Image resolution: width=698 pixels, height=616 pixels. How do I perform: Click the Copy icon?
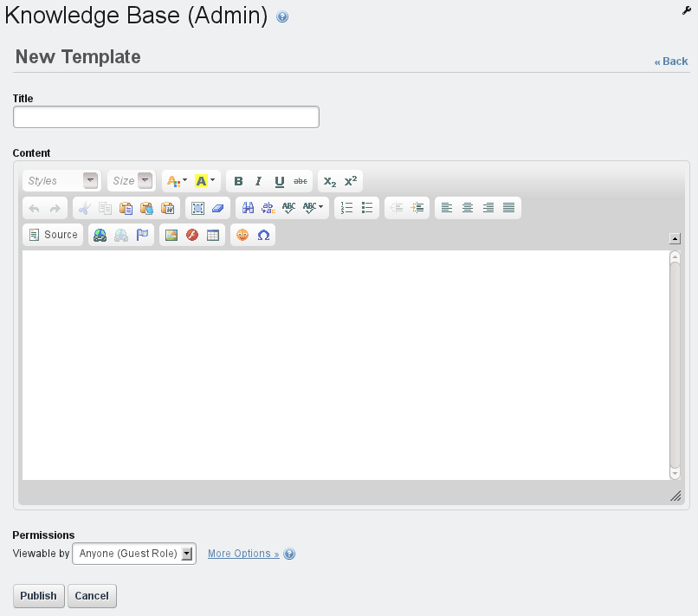tap(105, 208)
